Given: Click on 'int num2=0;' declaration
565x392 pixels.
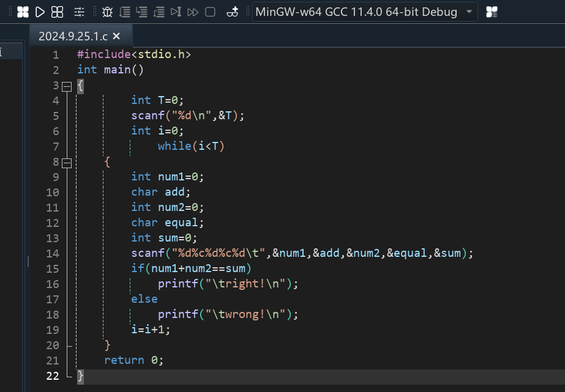Looking at the screenshot, I should [x=168, y=207].
